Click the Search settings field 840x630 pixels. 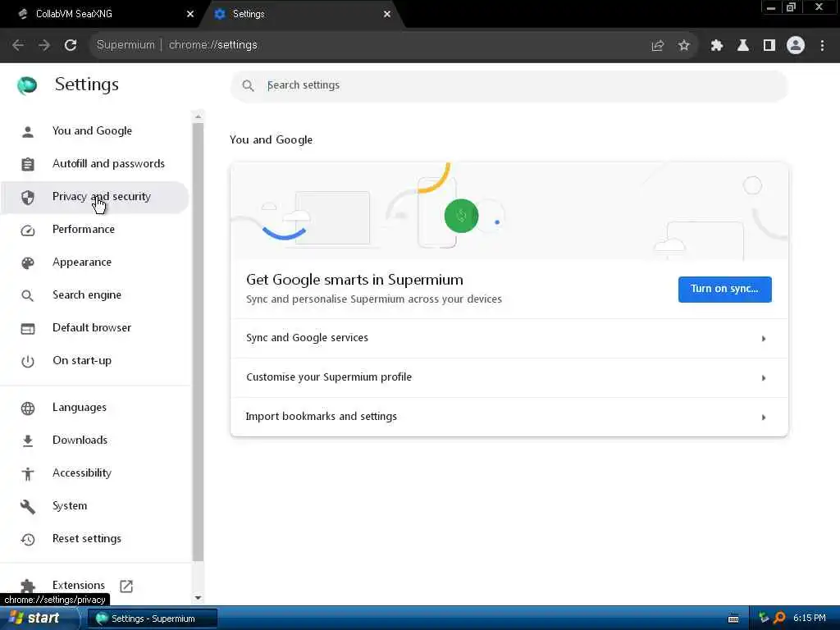coord(509,85)
